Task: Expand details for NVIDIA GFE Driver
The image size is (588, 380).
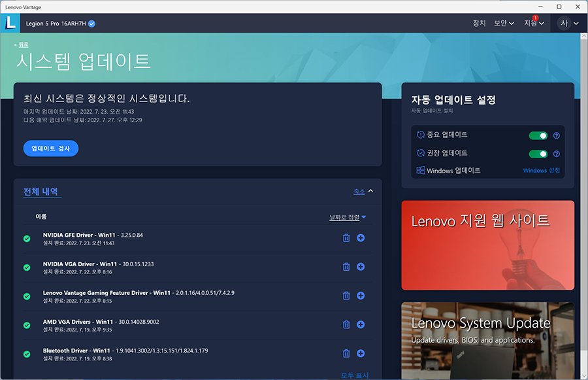Action: pos(361,238)
